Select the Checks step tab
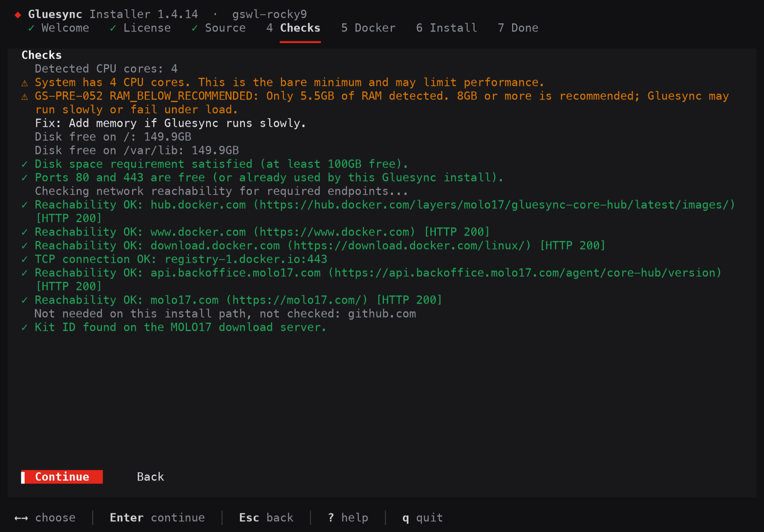 (293, 28)
